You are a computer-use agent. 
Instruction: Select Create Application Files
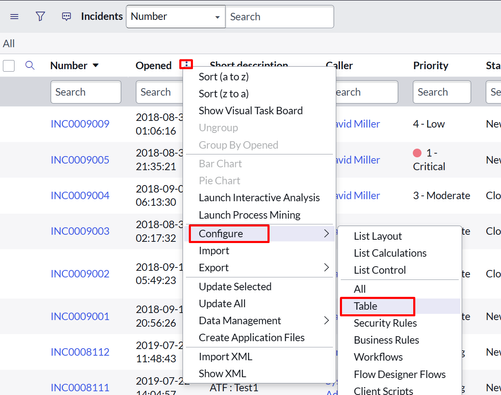pyautogui.click(x=252, y=338)
